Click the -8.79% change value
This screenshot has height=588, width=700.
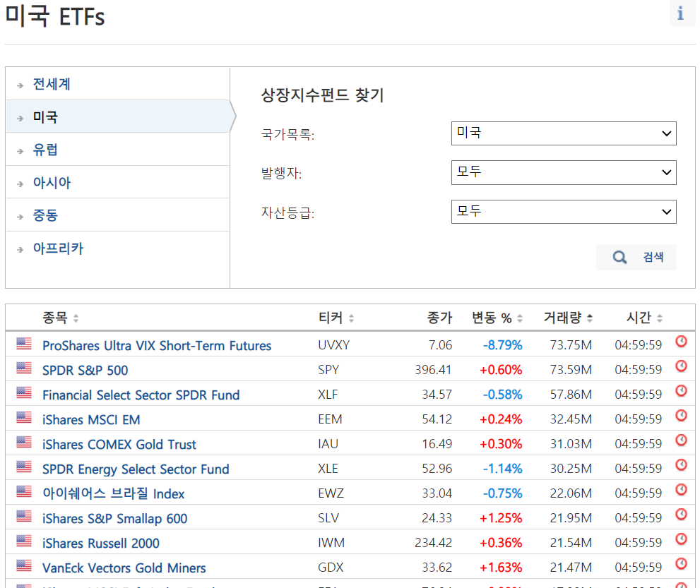(x=503, y=345)
